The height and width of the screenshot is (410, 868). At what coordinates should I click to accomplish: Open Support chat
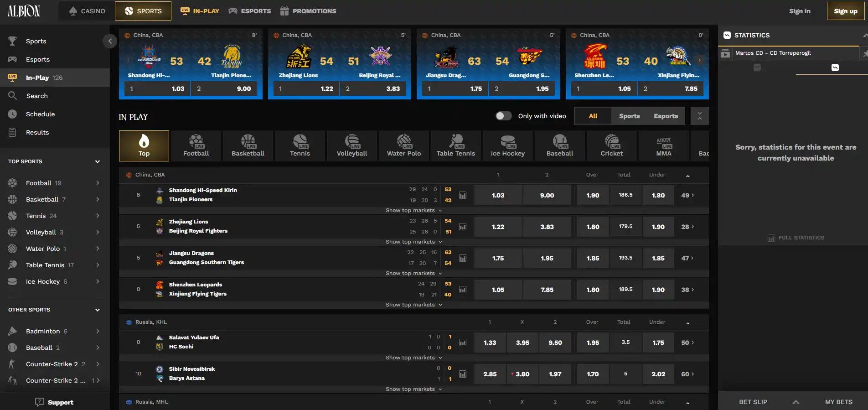54,402
